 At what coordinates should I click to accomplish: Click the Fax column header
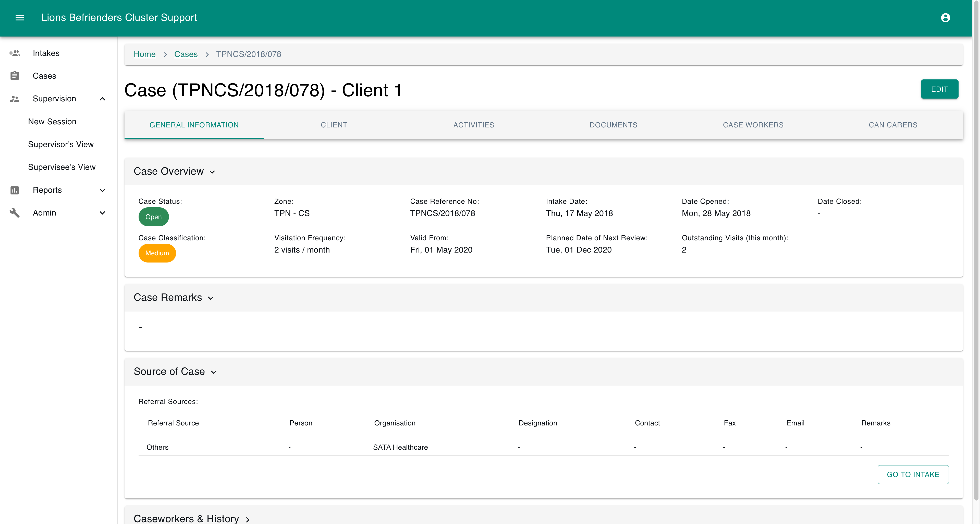pyautogui.click(x=730, y=423)
